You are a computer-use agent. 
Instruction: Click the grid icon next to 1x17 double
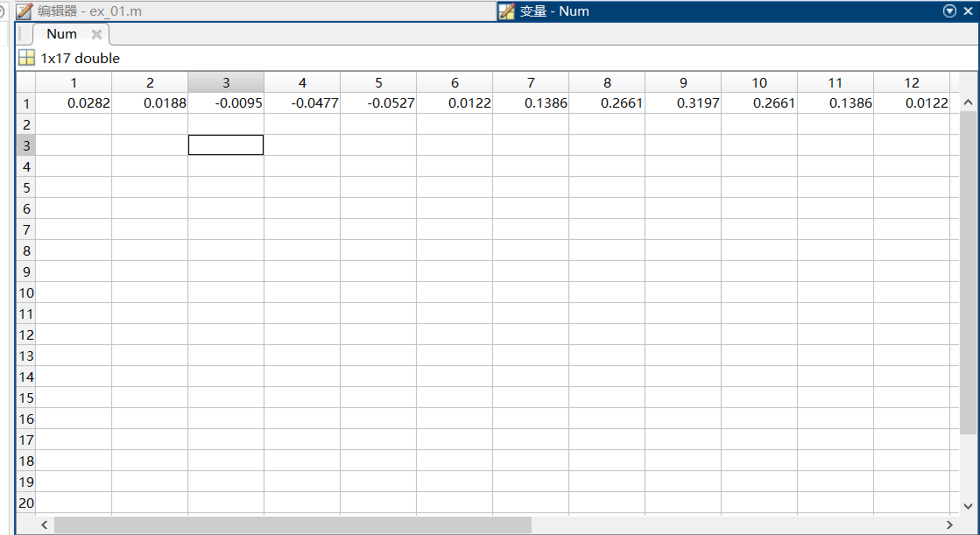tap(27, 58)
